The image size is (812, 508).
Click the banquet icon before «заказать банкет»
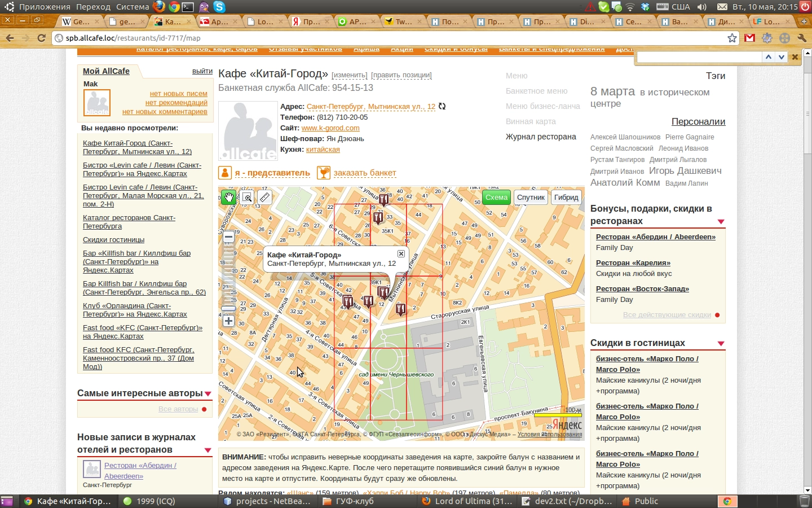coord(324,173)
